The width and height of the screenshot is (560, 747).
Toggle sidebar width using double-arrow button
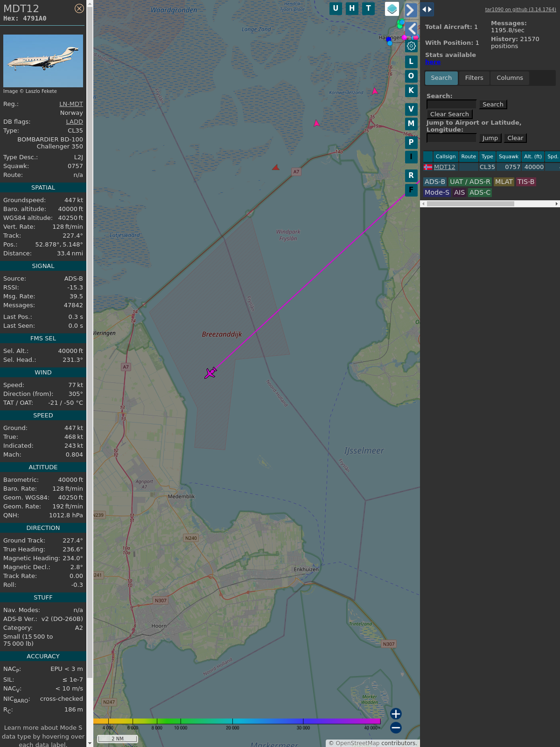click(x=427, y=9)
